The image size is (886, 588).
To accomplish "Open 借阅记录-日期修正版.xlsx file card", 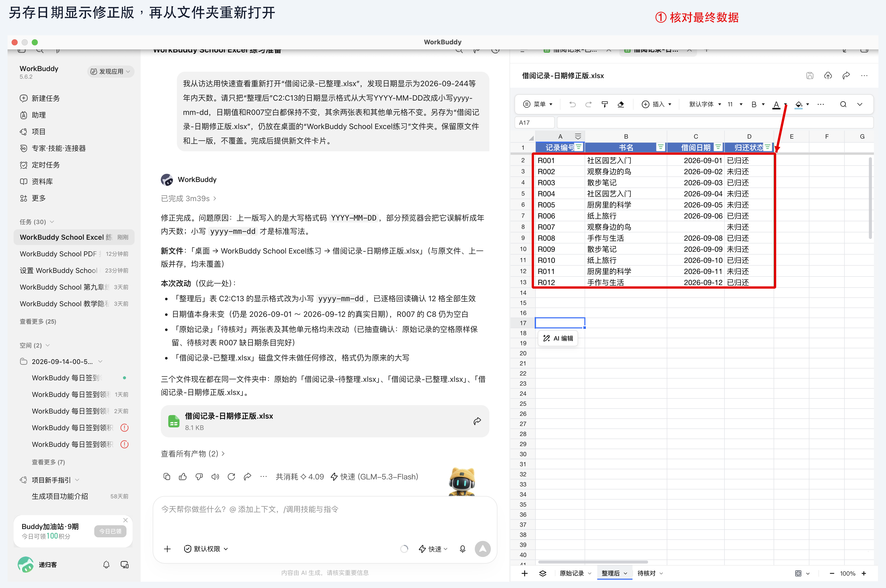I will (x=325, y=421).
